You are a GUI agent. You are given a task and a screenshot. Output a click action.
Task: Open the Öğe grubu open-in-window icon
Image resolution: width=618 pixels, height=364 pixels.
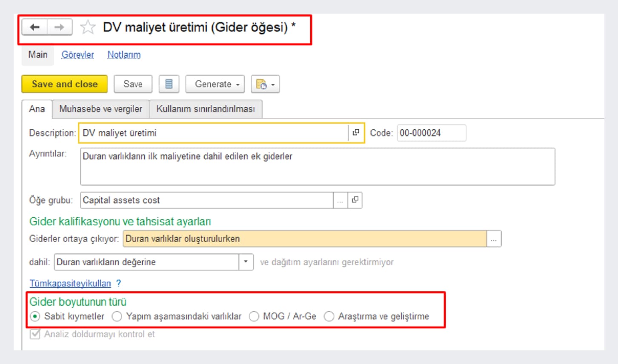tap(355, 200)
